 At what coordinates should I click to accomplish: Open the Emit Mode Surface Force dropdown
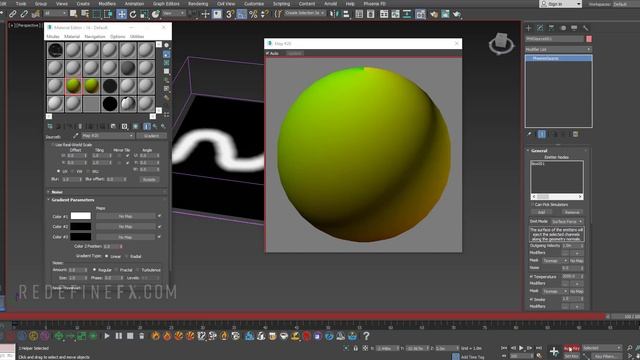[567, 221]
